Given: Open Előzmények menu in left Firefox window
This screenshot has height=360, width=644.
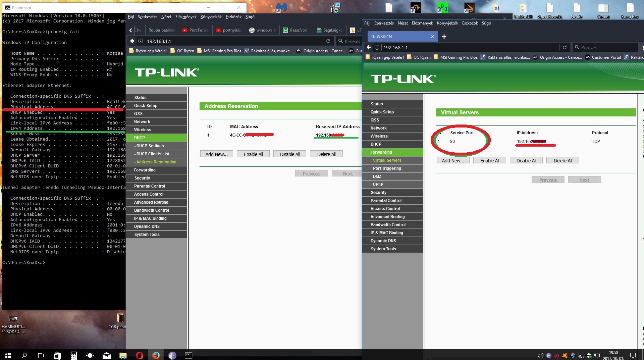Looking at the screenshot, I should [x=186, y=17].
